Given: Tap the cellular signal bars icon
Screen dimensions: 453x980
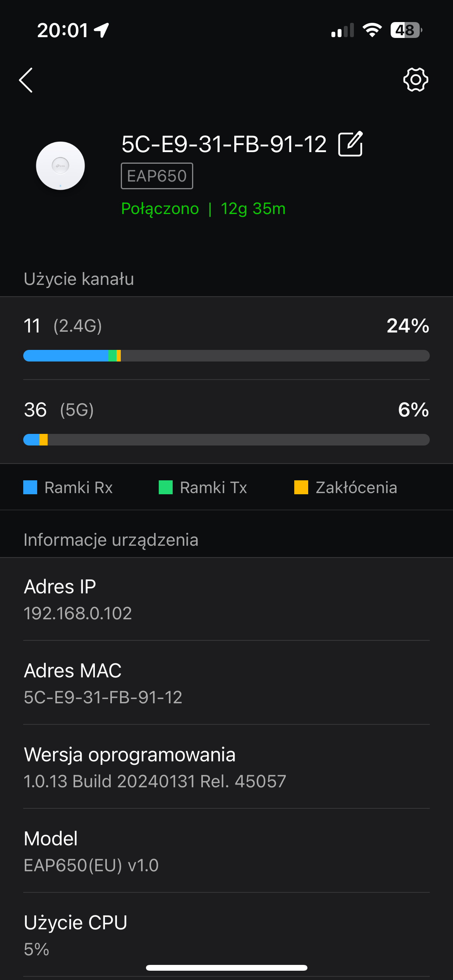Looking at the screenshot, I should (343, 30).
